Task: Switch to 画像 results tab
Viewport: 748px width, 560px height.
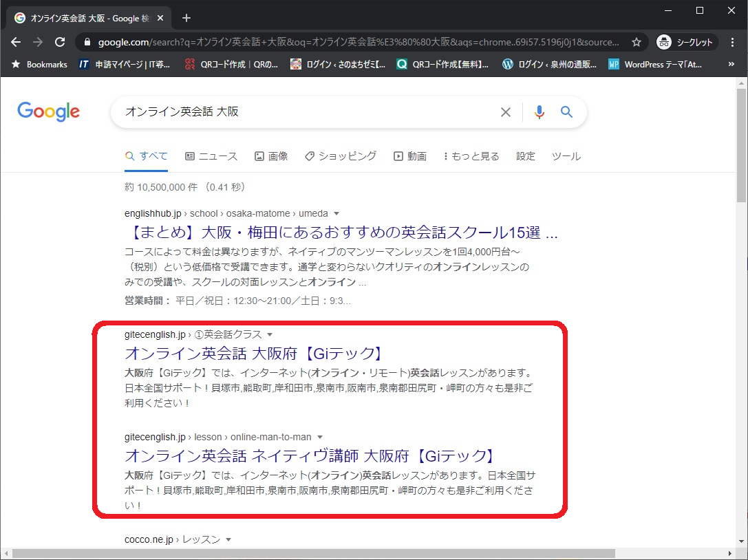Action: 271,156
